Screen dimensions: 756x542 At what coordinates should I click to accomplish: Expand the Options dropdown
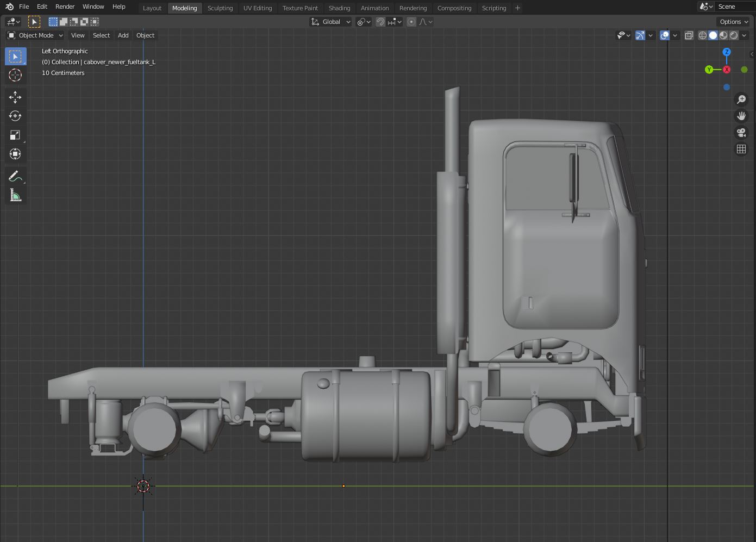[x=734, y=22]
